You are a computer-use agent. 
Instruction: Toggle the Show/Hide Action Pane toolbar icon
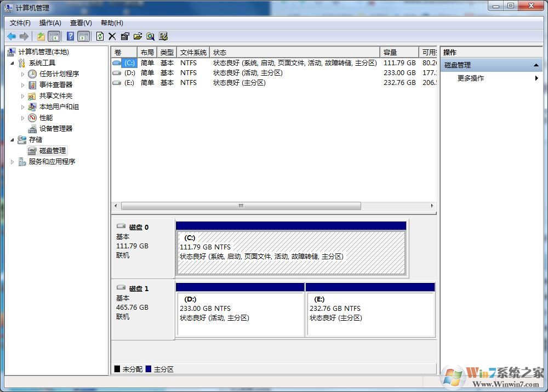pos(83,36)
